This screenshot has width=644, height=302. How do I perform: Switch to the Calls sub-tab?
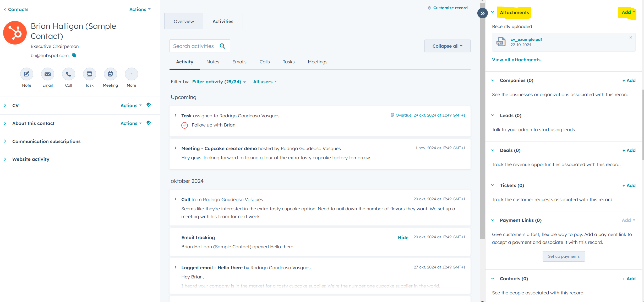click(265, 62)
